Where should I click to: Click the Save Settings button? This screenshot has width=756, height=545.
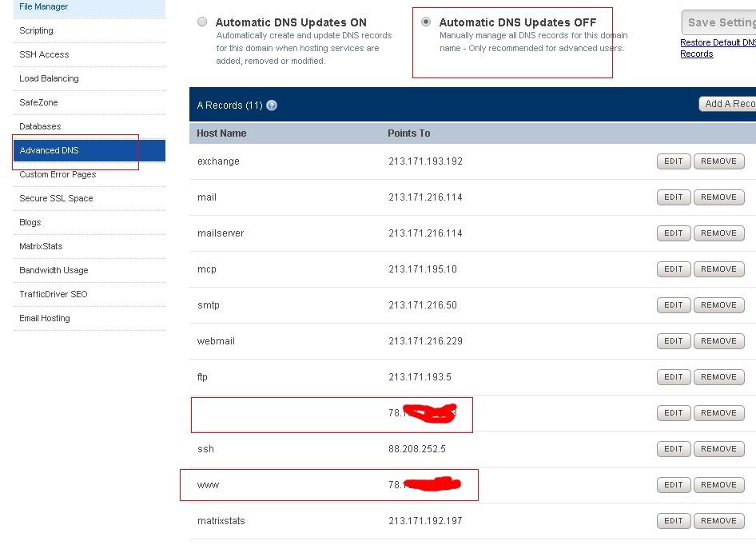pyautogui.click(x=719, y=22)
